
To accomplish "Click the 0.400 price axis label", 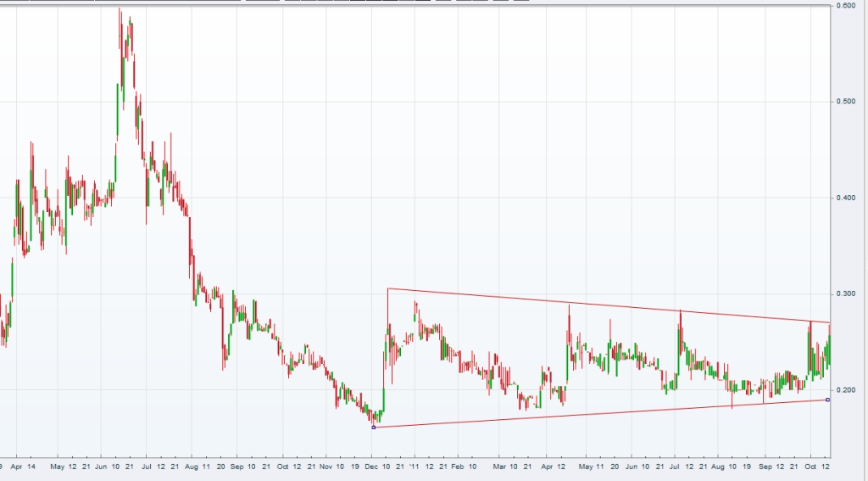I will click(x=847, y=198).
